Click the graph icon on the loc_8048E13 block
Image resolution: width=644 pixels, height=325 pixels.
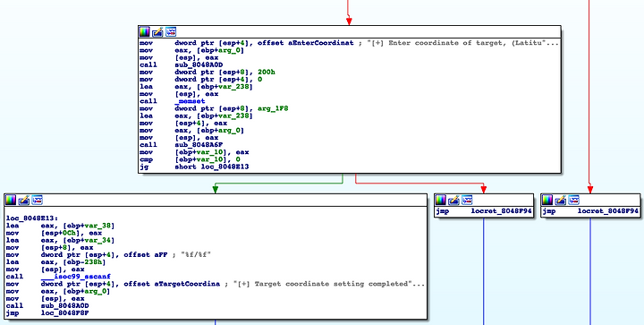tap(38, 200)
